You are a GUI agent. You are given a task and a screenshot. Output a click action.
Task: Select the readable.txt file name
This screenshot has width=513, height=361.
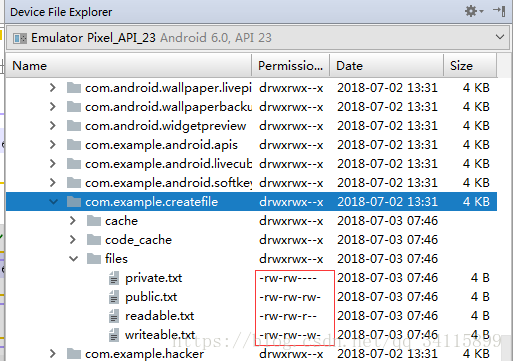(159, 316)
